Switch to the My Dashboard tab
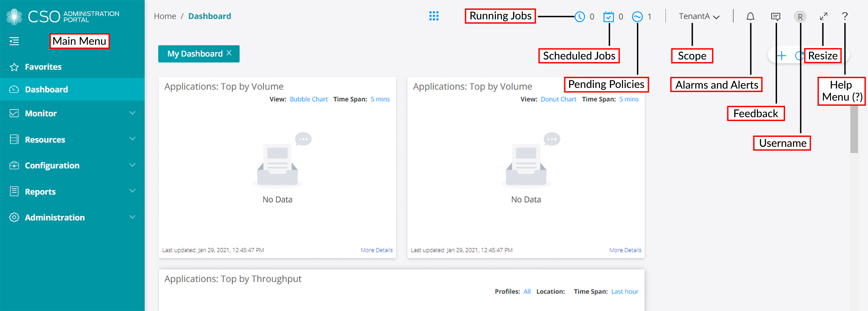This screenshot has height=311, width=868. point(194,54)
